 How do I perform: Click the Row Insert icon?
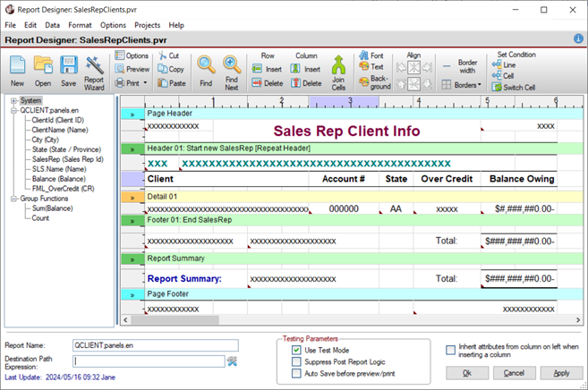(x=268, y=69)
